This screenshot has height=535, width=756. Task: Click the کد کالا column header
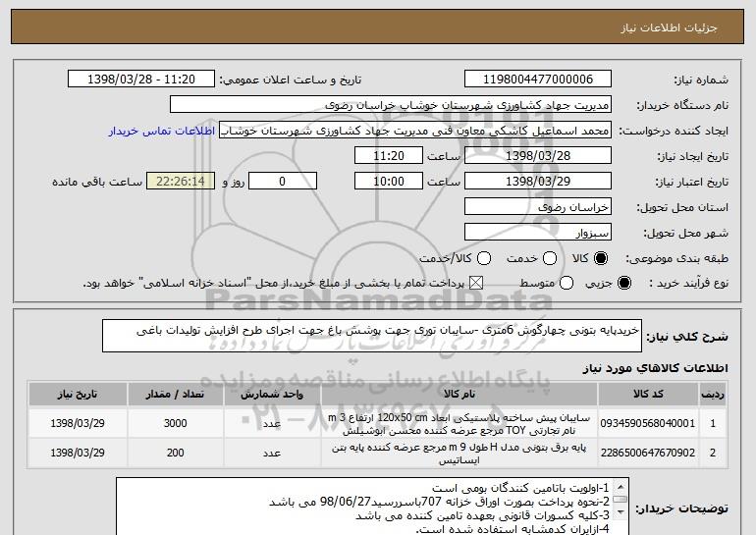click(x=648, y=395)
